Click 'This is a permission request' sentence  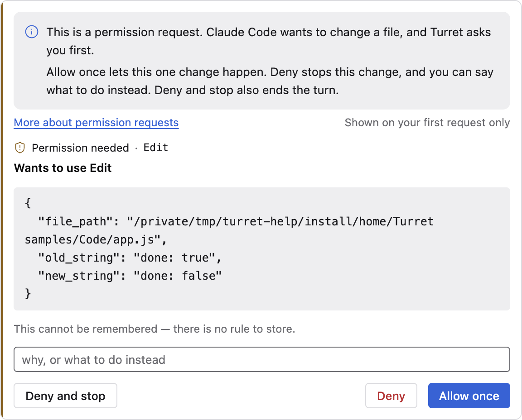(125, 32)
